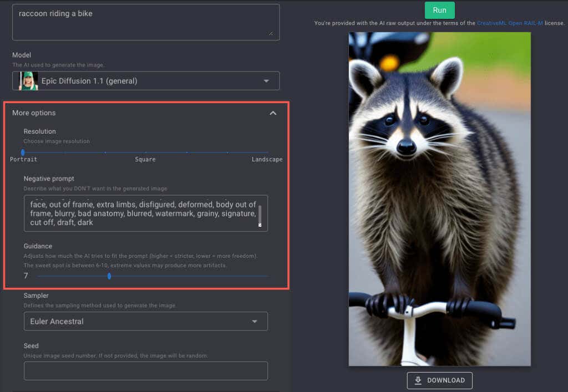The width and height of the screenshot is (568, 392).
Task: Click the prompt text box resize handle
Action: click(x=271, y=33)
